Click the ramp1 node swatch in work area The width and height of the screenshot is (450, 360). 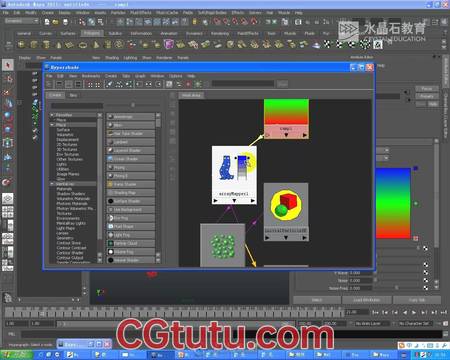[x=286, y=112]
